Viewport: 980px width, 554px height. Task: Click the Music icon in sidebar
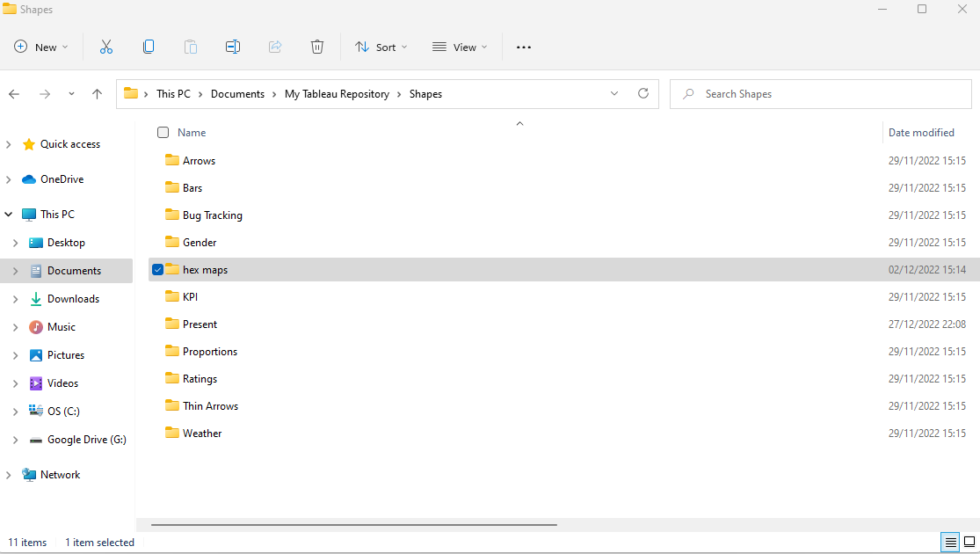click(x=36, y=327)
